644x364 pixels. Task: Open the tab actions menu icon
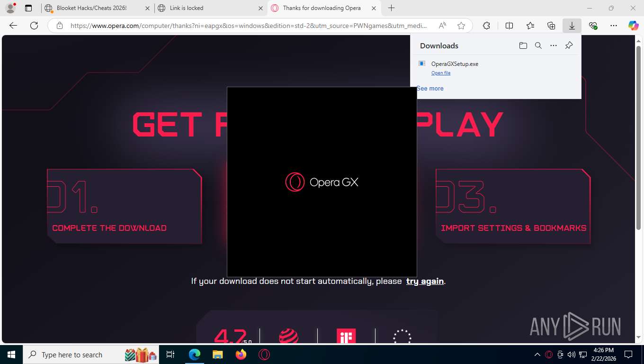[28, 8]
